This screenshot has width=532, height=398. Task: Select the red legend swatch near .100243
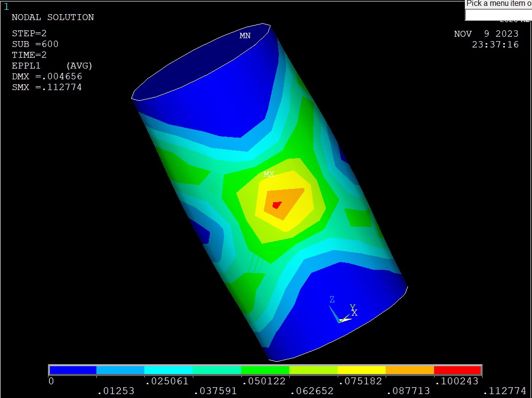pyautogui.click(x=457, y=370)
